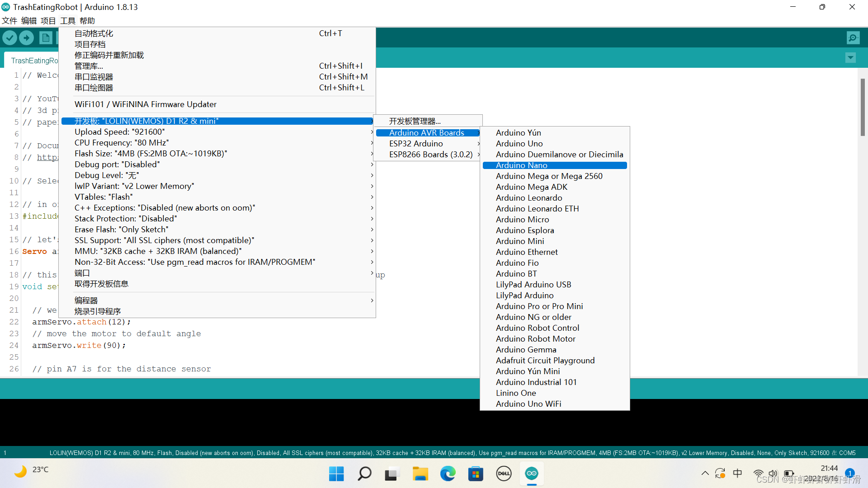Image resolution: width=868 pixels, height=488 pixels.
Task: Click the Arduino IDE taskbar icon
Action: 532,474
